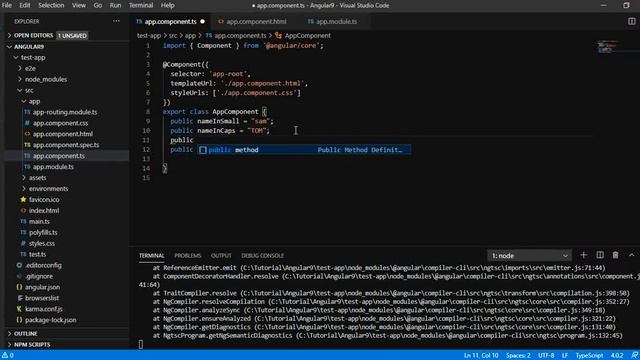Screen dimensions: 640x360
Task: Open karma.conf.js file
Action: tap(43, 309)
